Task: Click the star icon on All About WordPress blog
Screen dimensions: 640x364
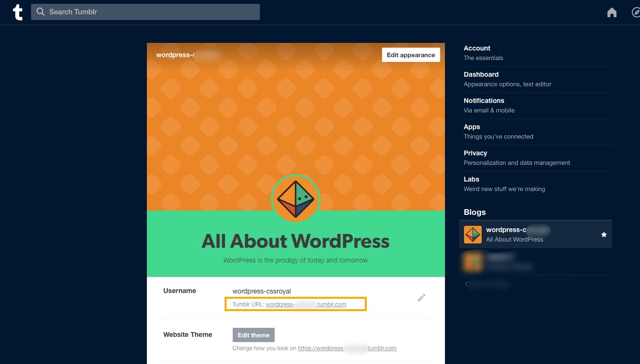Action: coord(604,234)
